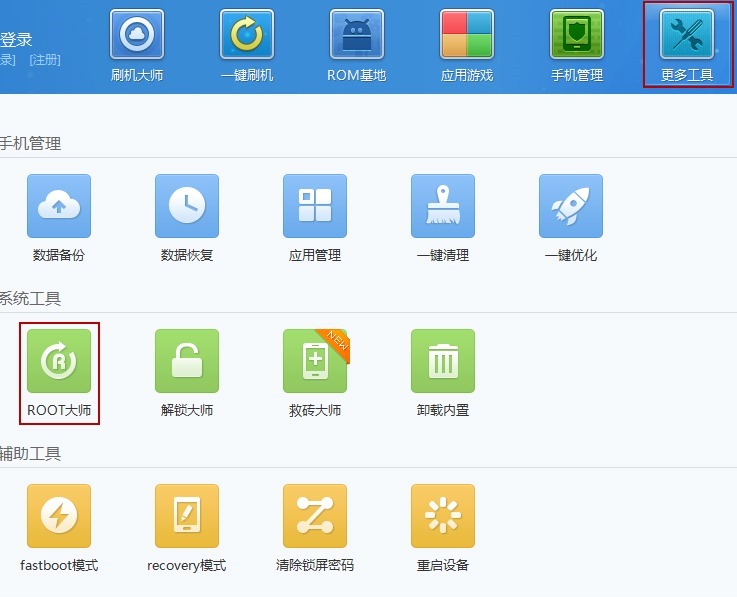Select the 手机管理 tab
Image resolution: width=737 pixels, height=597 pixels.
tap(577, 46)
